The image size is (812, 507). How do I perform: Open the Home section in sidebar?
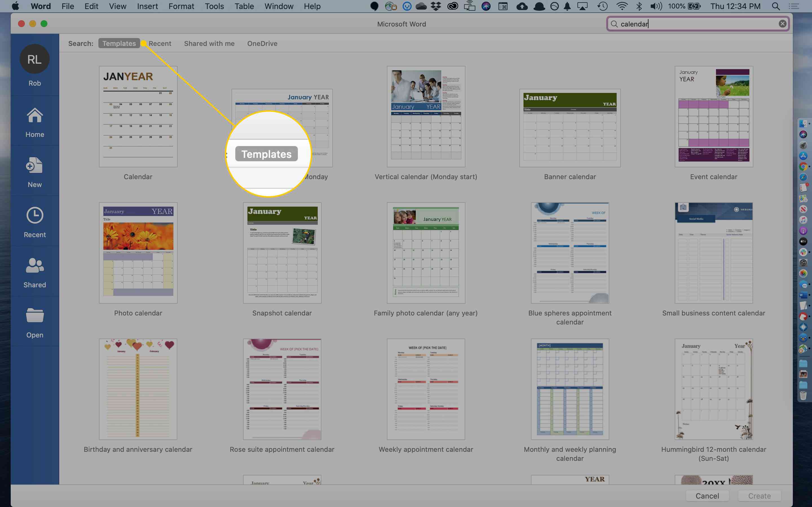click(34, 123)
